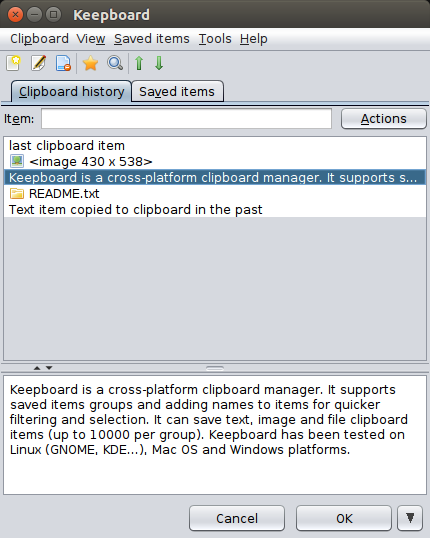Click the star save-item icon
This screenshot has width=430, height=538.
pyautogui.click(x=90, y=63)
